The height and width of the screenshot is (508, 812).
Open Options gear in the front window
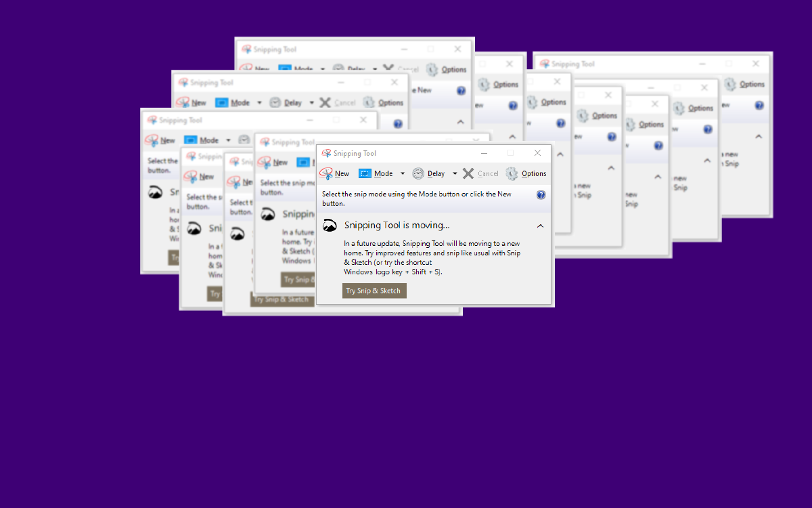pos(512,173)
